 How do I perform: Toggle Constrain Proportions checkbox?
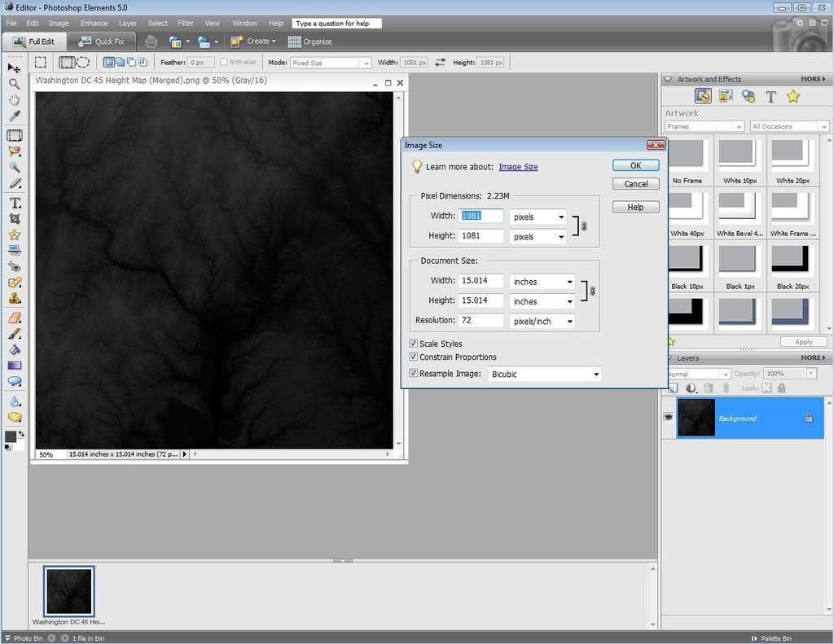413,357
